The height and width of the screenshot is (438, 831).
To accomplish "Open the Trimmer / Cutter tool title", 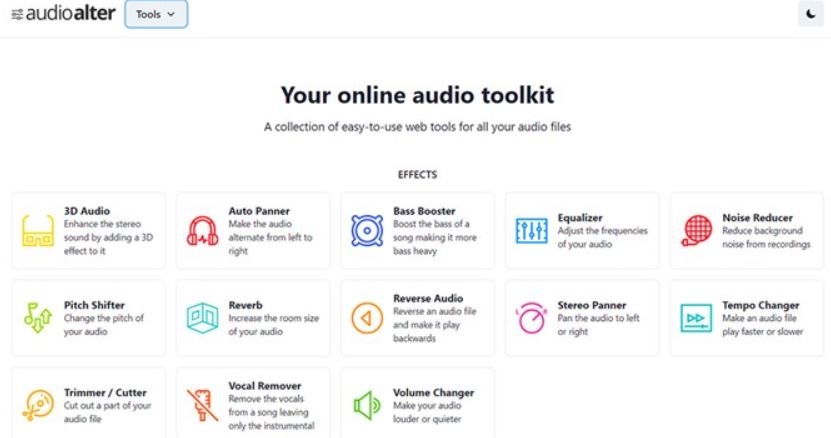I will point(105,392).
